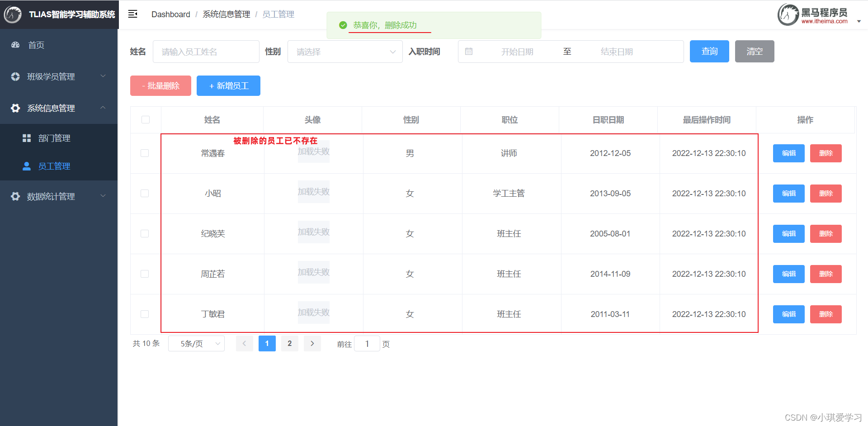Open the user dropdown arrow beside 黑马程序员
Viewport: 868px width, 426px height.
[x=859, y=21]
